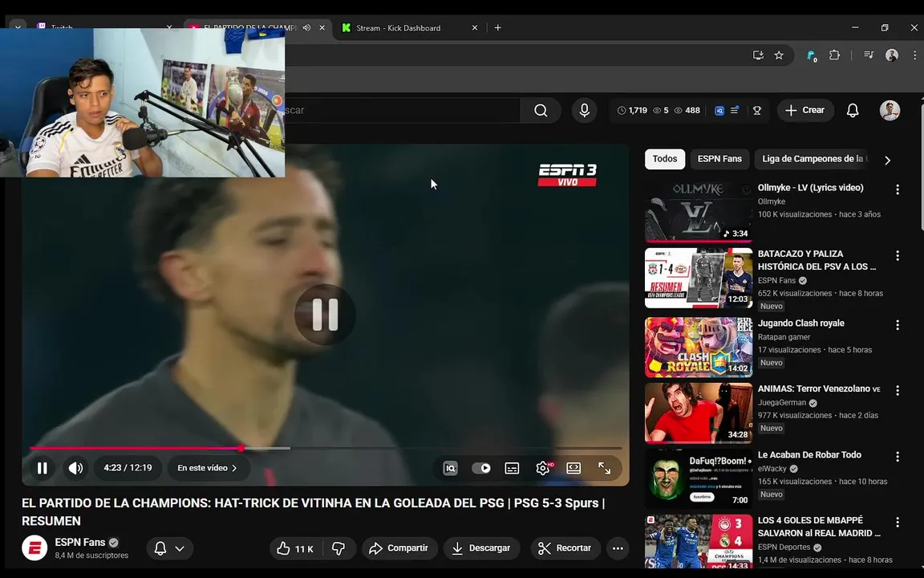This screenshot has width=924, height=578.
Task: Expand the 'En este vídeo' chapters chip
Action: (x=208, y=468)
